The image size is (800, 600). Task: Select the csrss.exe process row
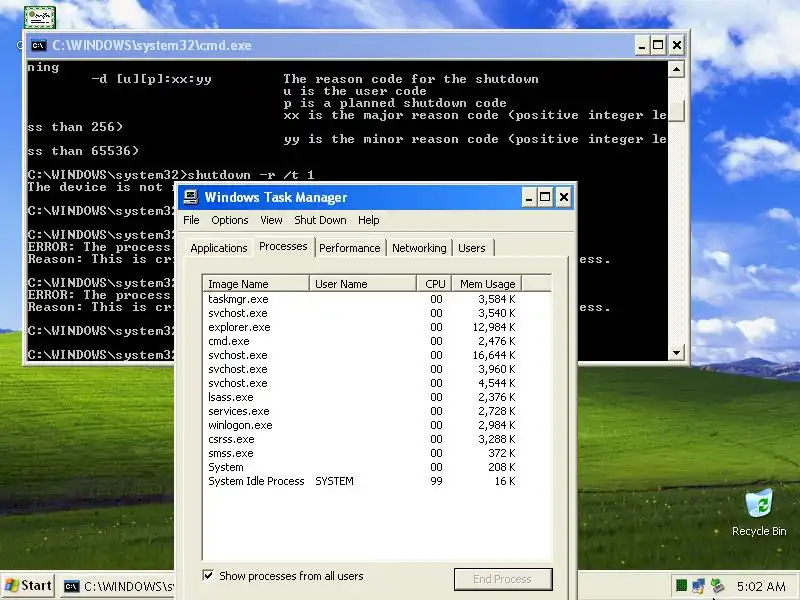pyautogui.click(x=362, y=439)
